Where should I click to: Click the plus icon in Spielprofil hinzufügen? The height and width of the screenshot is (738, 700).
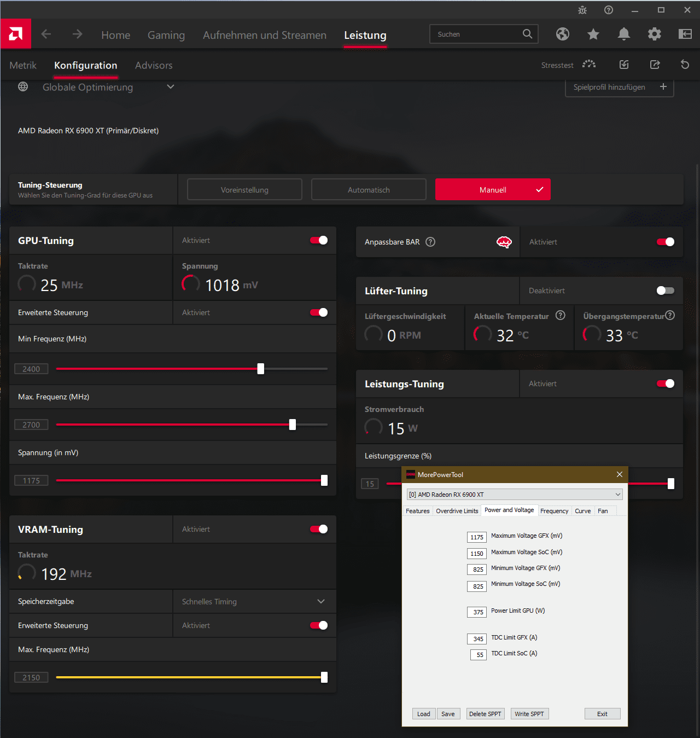coord(663,86)
